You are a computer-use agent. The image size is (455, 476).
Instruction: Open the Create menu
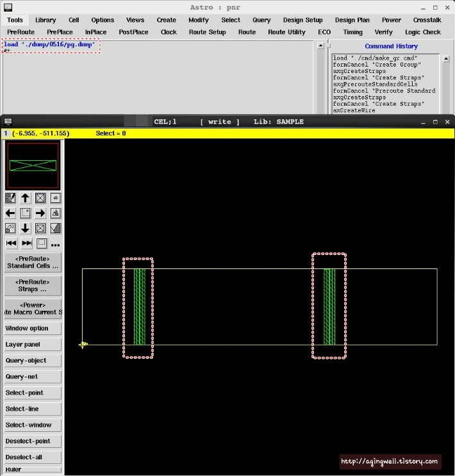coord(167,20)
